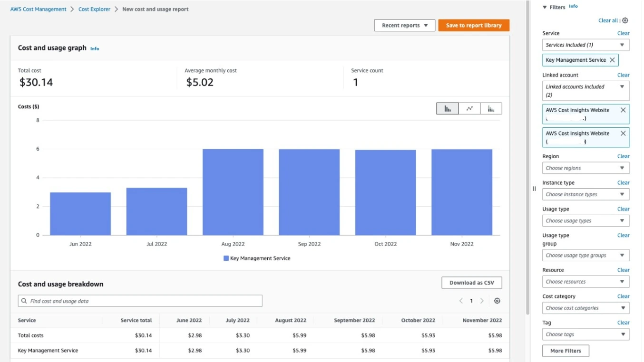Select the bar chart display icon

click(x=447, y=108)
